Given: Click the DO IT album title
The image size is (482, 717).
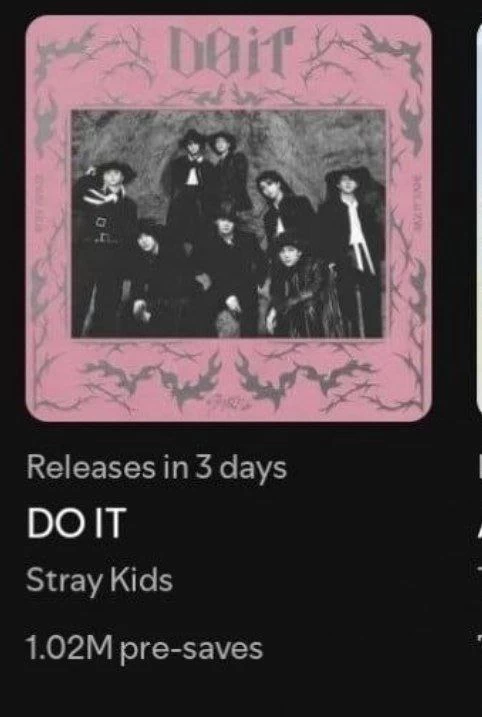Looking at the screenshot, I should click(76, 523).
